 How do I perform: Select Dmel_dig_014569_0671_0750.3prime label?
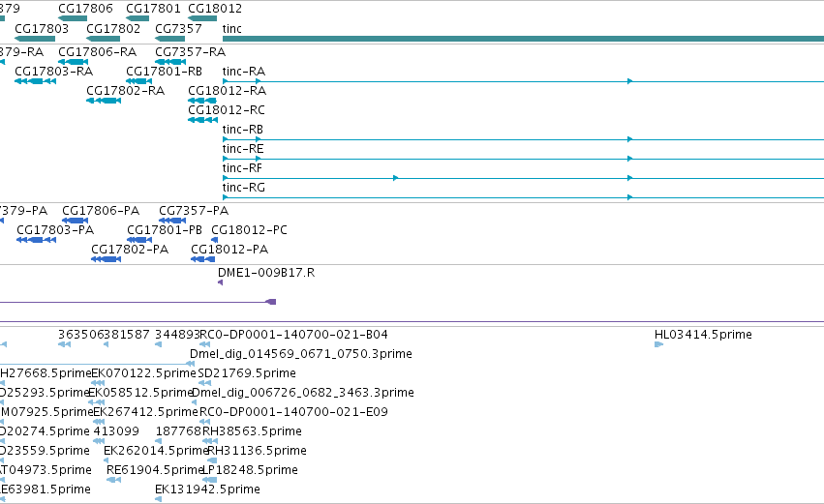[x=300, y=354]
